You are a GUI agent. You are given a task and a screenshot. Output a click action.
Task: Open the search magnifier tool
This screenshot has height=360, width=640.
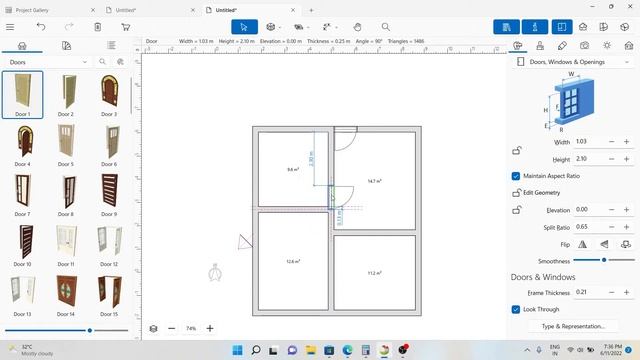tap(385, 27)
